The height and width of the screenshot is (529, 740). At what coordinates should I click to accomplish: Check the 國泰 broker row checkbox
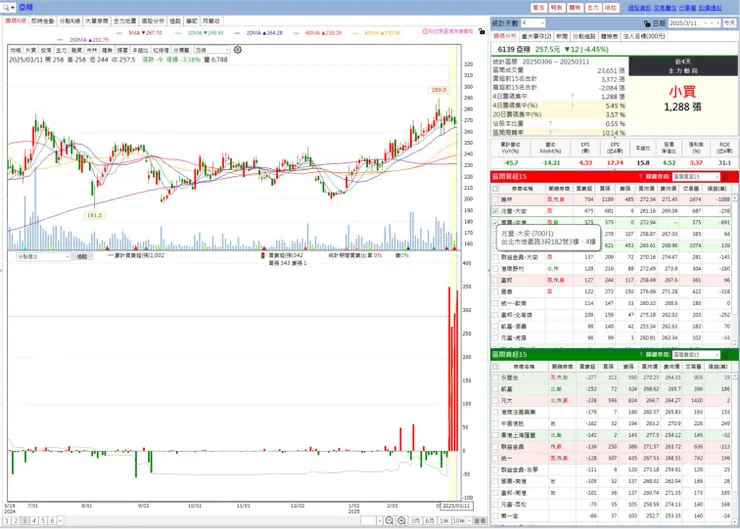[495, 292]
